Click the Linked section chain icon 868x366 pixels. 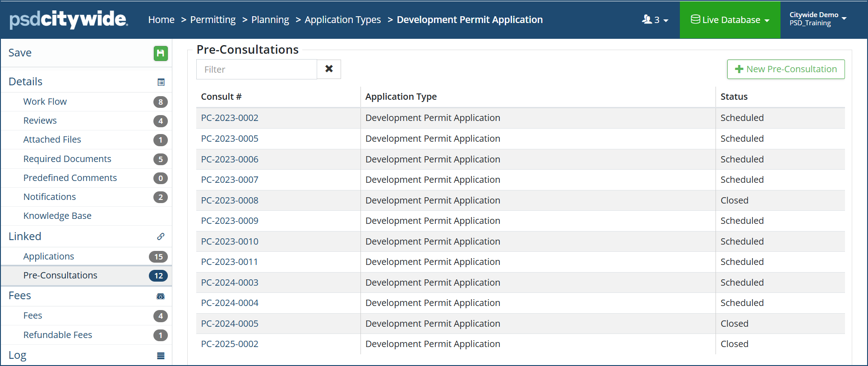[x=161, y=236]
